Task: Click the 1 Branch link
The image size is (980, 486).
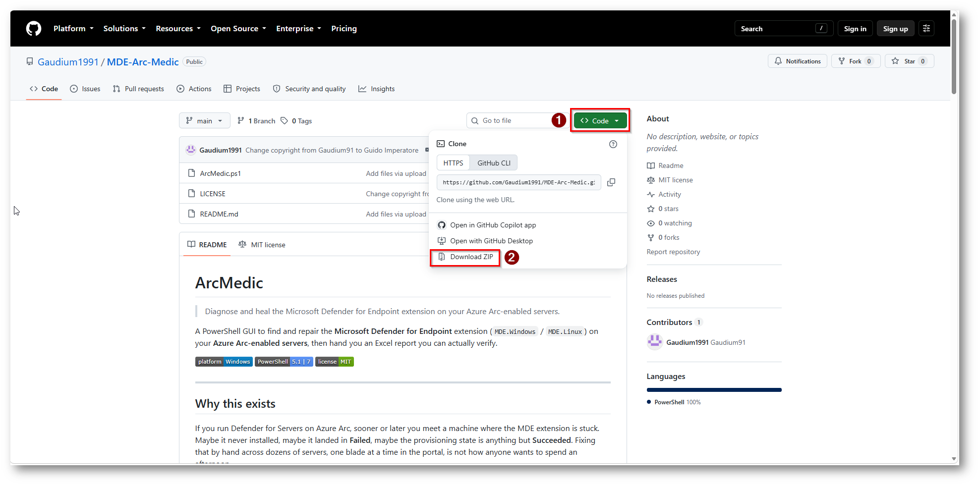Action: 256,120
